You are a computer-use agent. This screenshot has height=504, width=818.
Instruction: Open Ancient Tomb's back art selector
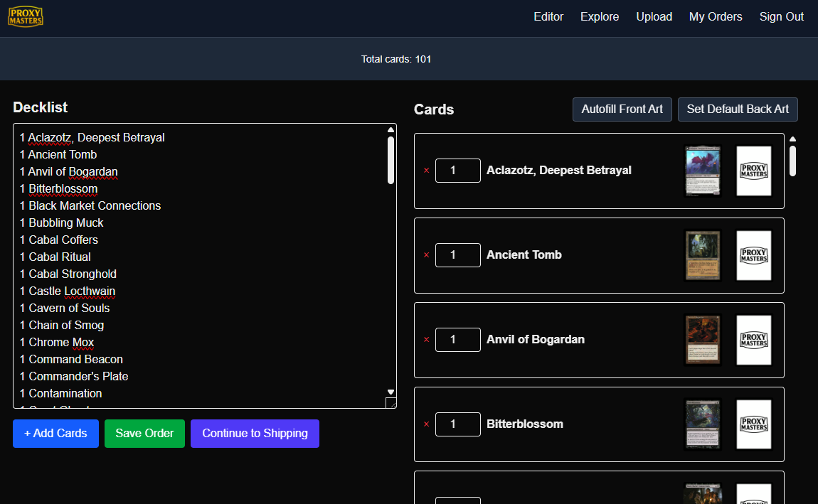coord(753,255)
